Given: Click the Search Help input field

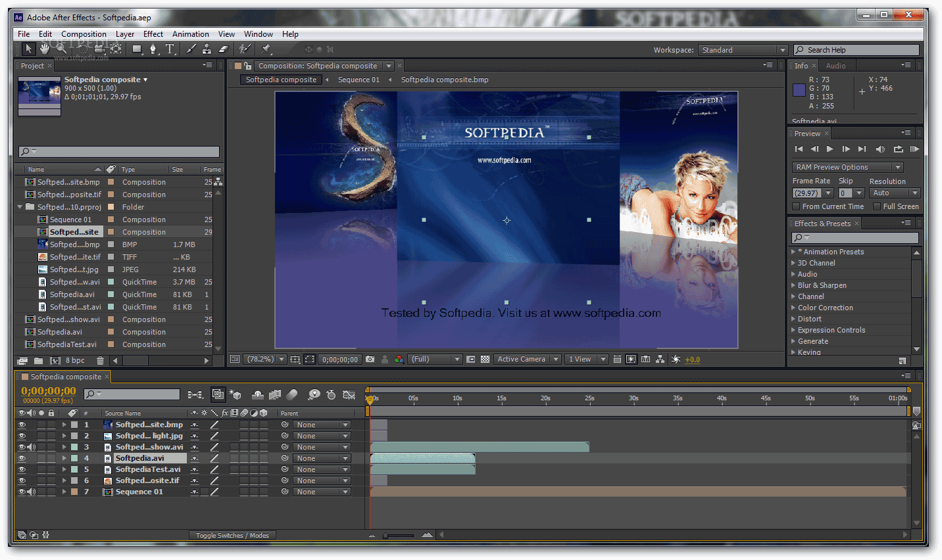Looking at the screenshot, I should point(856,50).
